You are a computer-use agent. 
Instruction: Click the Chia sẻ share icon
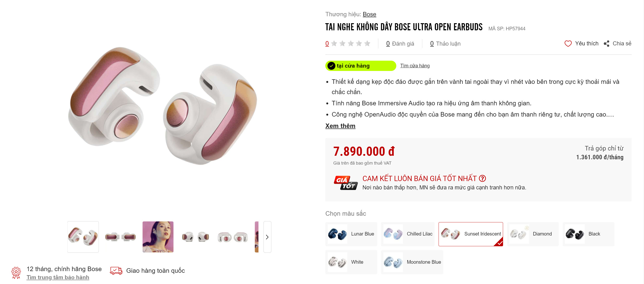606,43
